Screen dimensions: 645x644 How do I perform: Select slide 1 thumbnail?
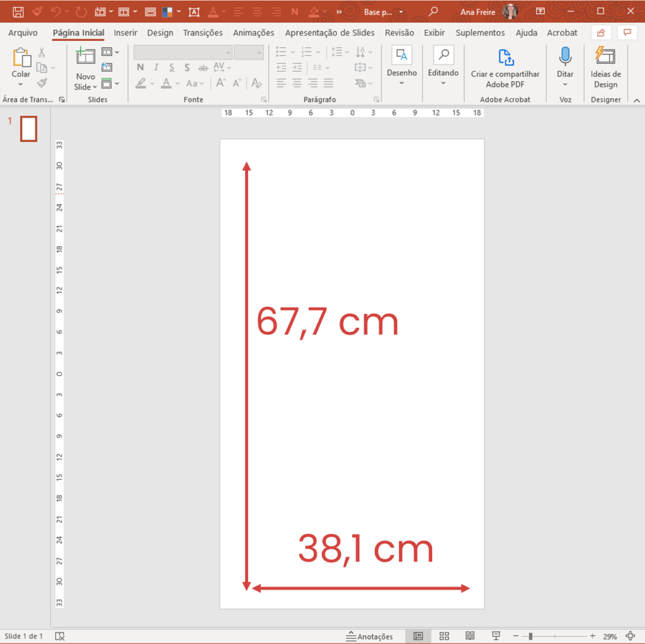(x=29, y=129)
